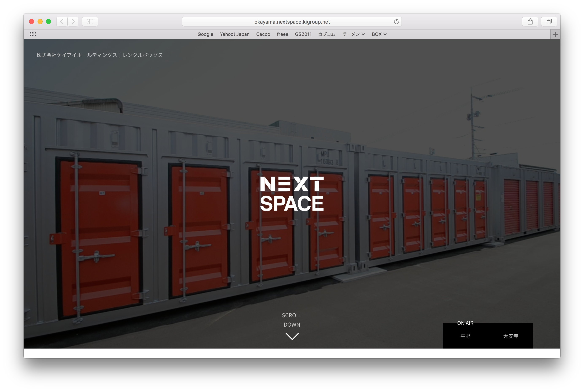This screenshot has height=392, width=584.
Task: Click the okayama.nextspace.kigroup.net address bar
Action: (292, 22)
